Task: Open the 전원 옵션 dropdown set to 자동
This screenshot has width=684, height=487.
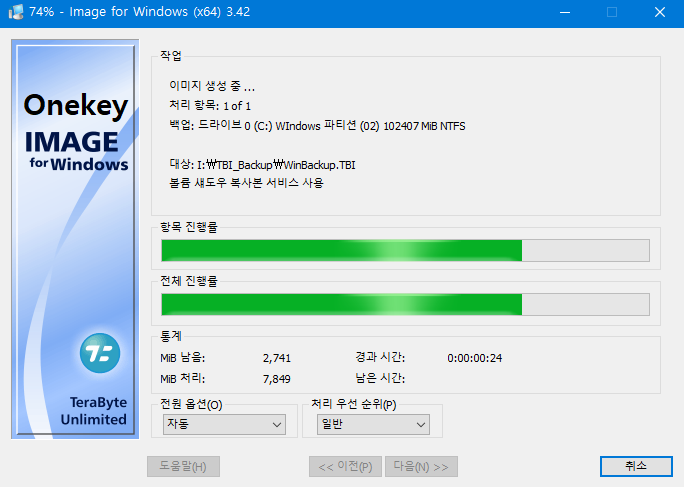Action: point(224,424)
